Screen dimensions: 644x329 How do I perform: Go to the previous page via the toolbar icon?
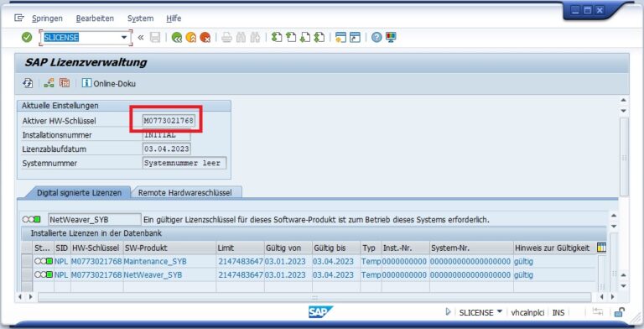point(291,38)
